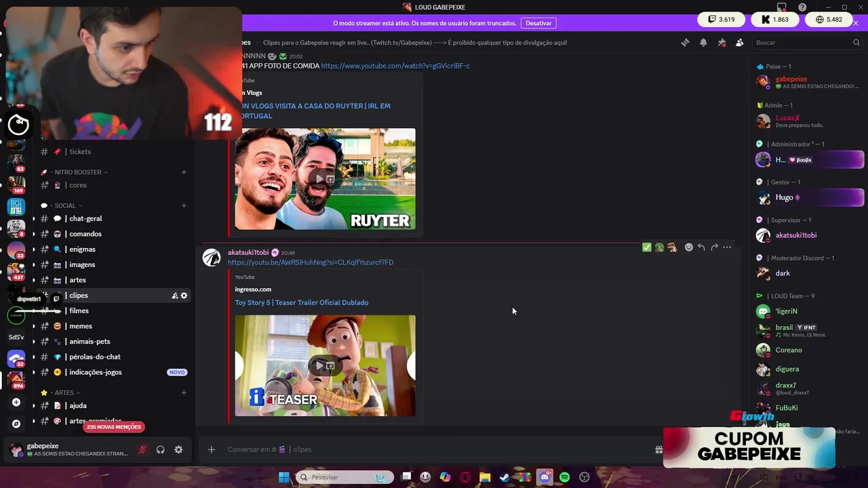The height and width of the screenshot is (488, 868).
Task: React with frog emoji on message
Action: (x=659, y=247)
